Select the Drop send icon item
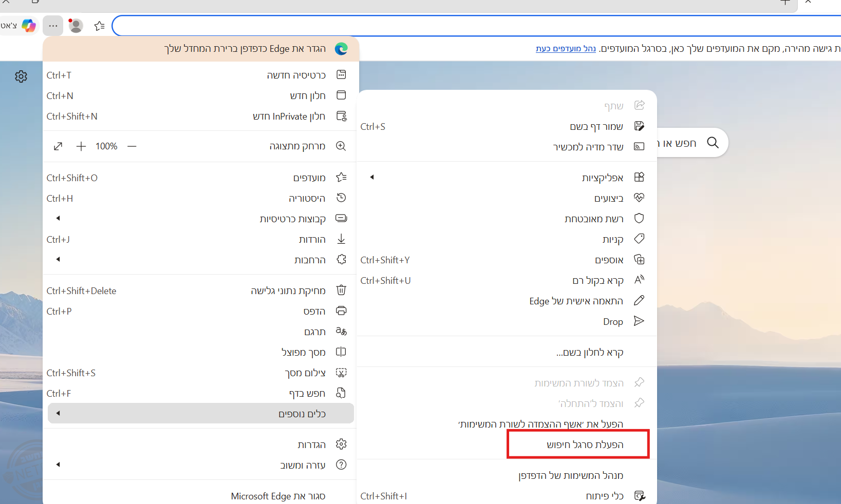Screen dimensions: 841x504 click(x=639, y=321)
